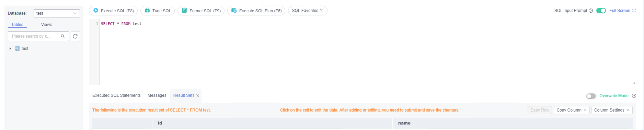The image size is (644, 130).
Task: Click the table search magnifier icon
Action: coord(63,36)
